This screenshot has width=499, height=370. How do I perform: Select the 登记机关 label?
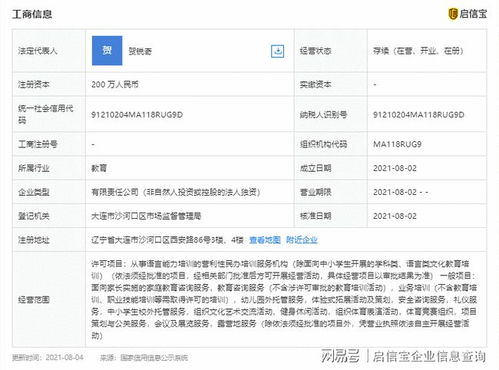(x=34, y=216)
